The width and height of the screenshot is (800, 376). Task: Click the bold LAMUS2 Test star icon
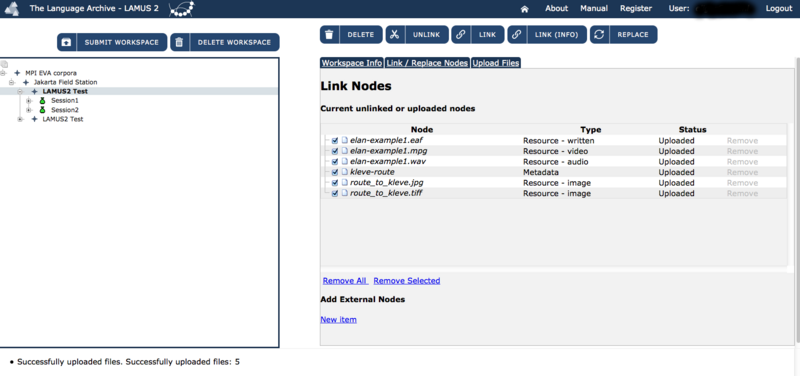tap(35, 91)
